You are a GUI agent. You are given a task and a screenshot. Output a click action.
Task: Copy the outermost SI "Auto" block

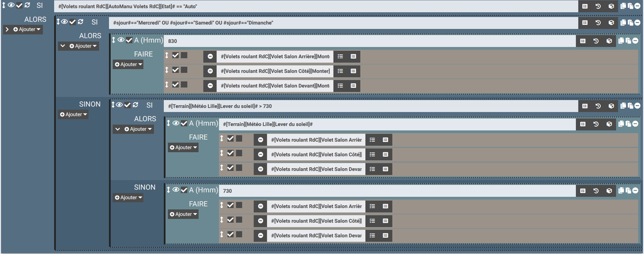pyautogui.click(x=623, y=6)
